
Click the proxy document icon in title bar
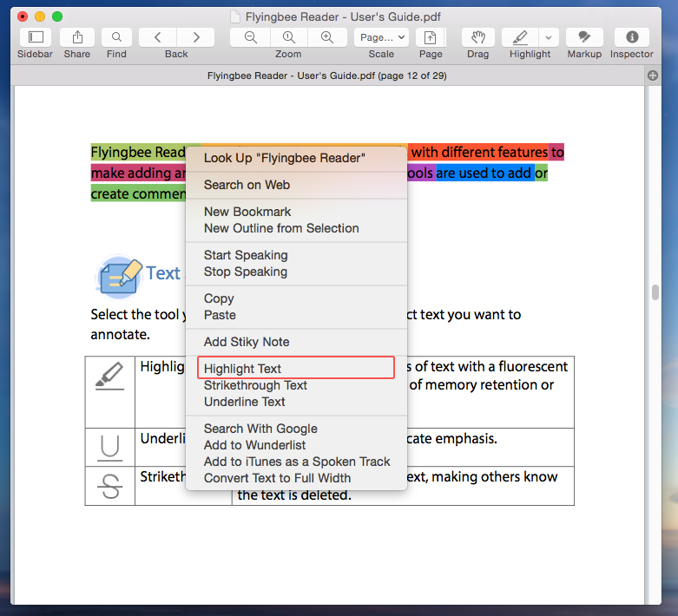point(235,16)
